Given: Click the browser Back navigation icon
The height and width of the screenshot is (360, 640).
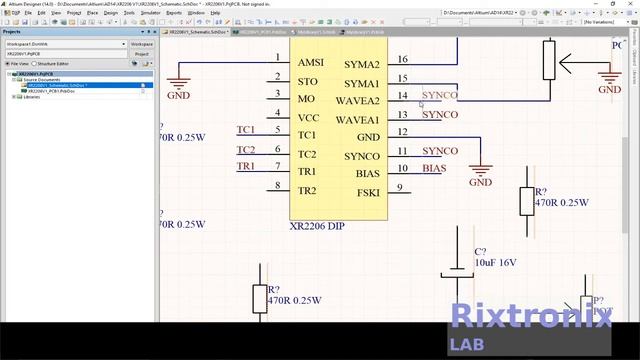Looking at the screenshot, I should pyautogui.click(x=522, y=13).
